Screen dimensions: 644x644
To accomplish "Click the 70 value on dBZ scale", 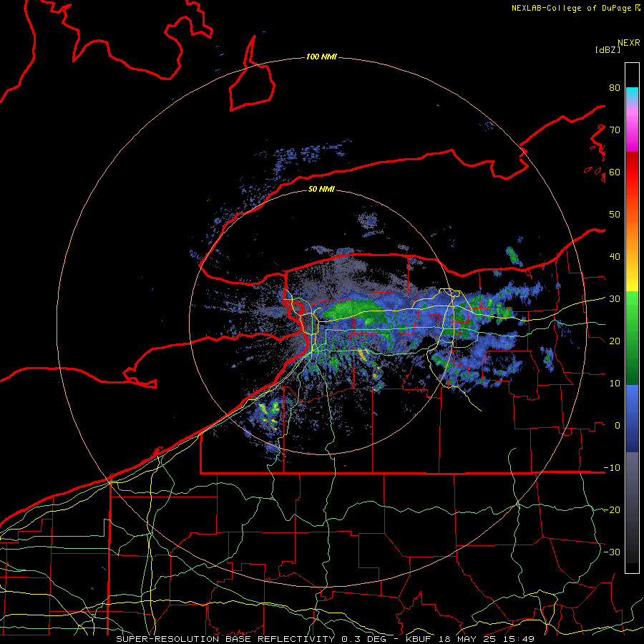I will 615,130.
